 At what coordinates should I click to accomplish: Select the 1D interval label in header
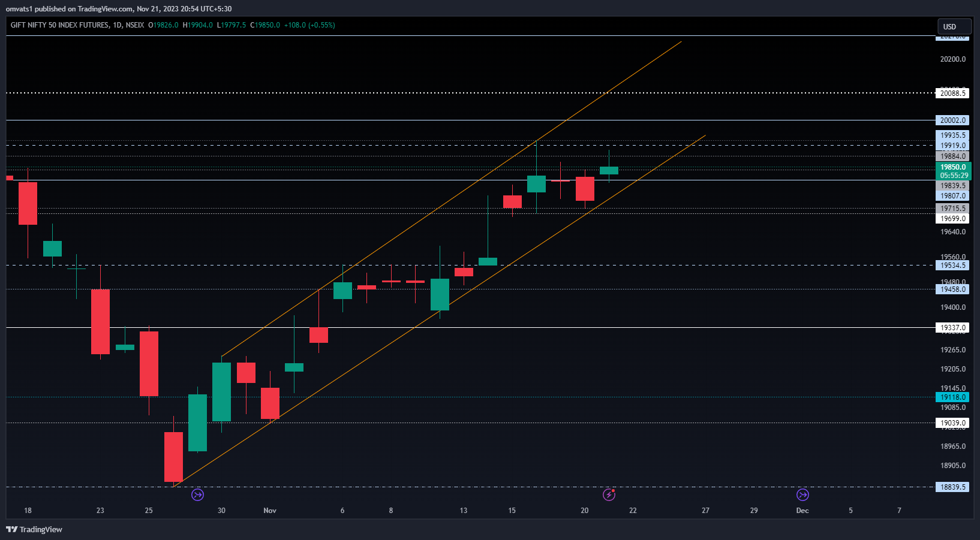pos(117,25)
